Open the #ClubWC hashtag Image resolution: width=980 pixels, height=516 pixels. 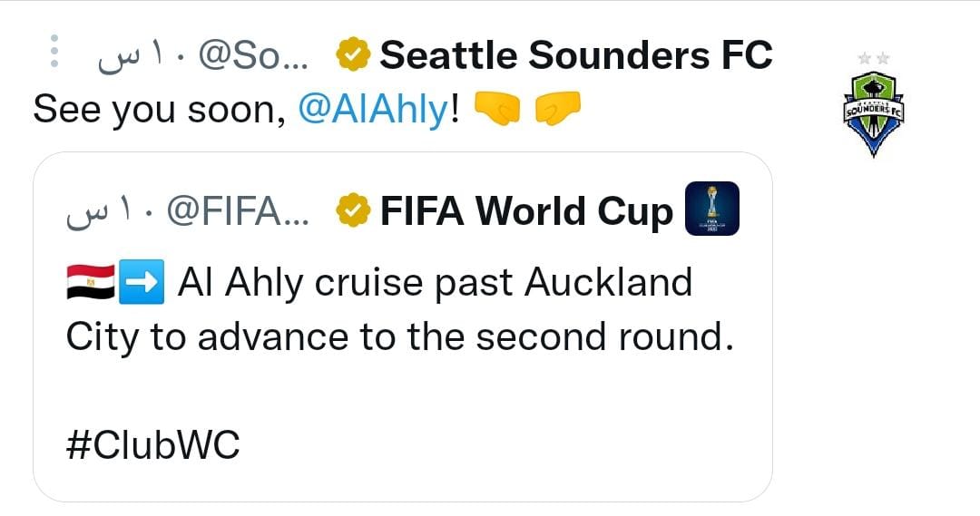(x=153, y=445)
